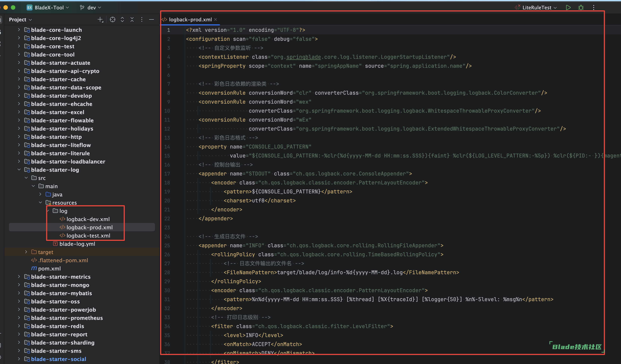Open the dev branch dropdown

[x=91, y=7]
